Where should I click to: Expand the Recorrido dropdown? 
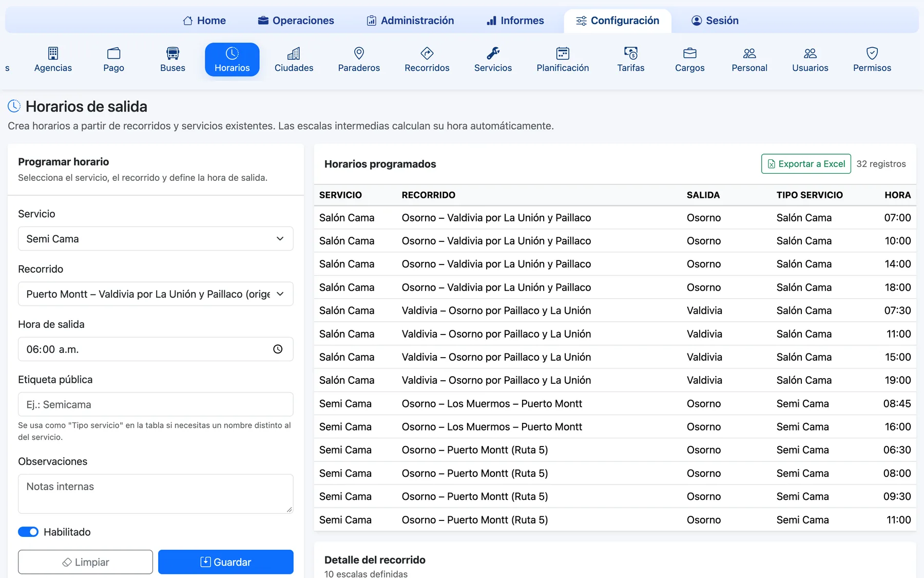tap(156, 294)
